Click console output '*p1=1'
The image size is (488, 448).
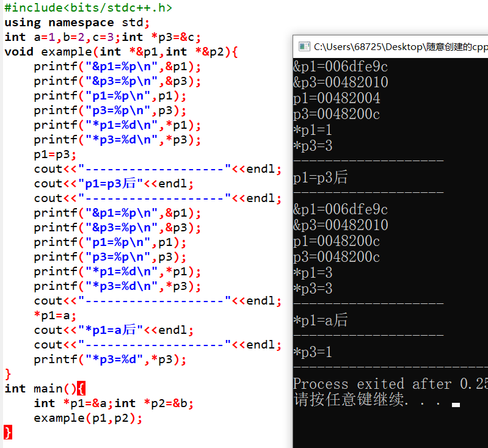pyautogui.click(x=313, y=130)
